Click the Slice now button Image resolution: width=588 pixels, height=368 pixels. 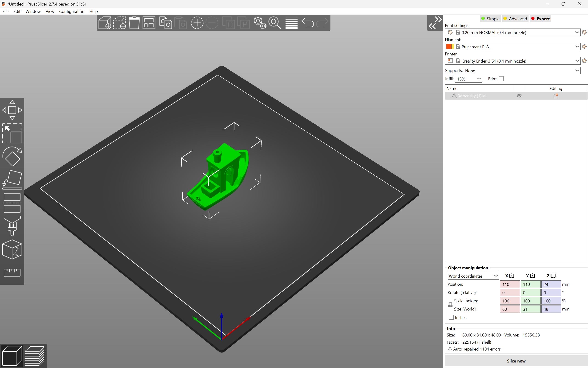516,361
